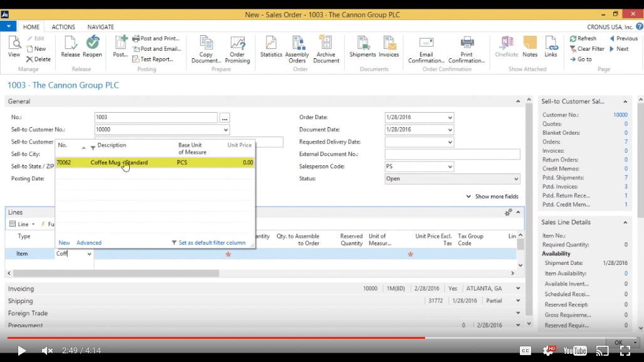Play the video
This screenshot has height=362, width=644.
coord(21,351)
